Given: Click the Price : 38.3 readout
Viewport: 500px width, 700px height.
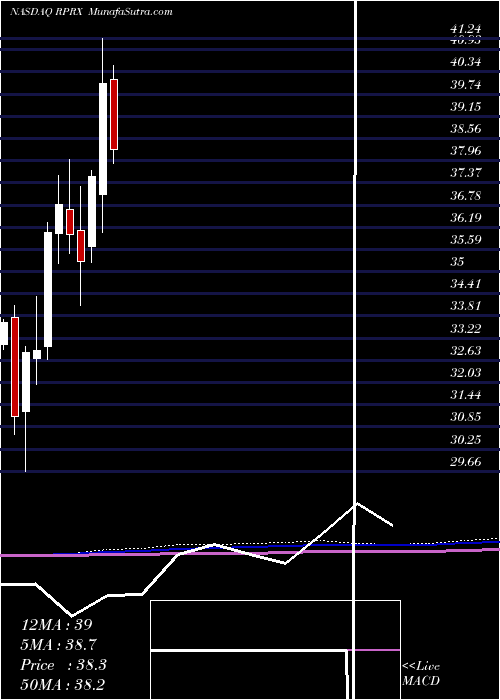Looking at the screenshot, I should pyautogui.click(x=62, y=665).
